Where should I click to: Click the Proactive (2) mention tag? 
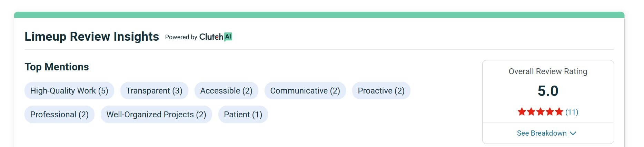click(x=381, y=91)
